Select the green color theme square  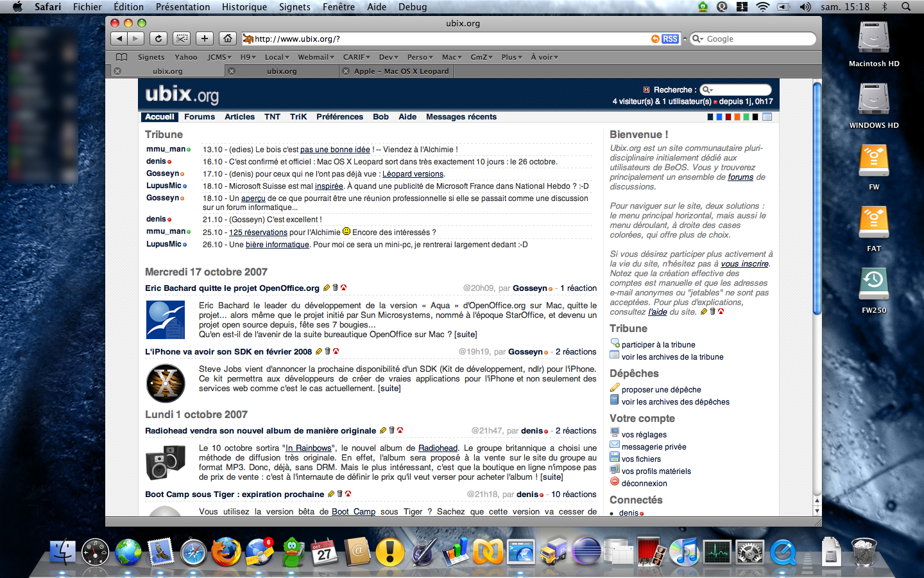coord(746,117)
